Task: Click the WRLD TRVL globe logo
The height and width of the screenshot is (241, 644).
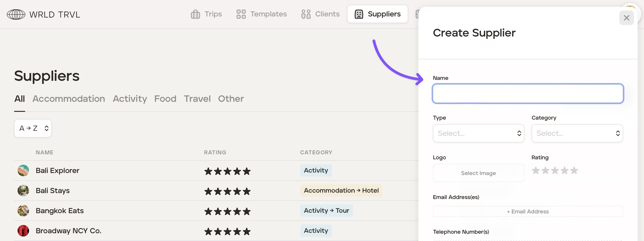Action: point(16,14)
